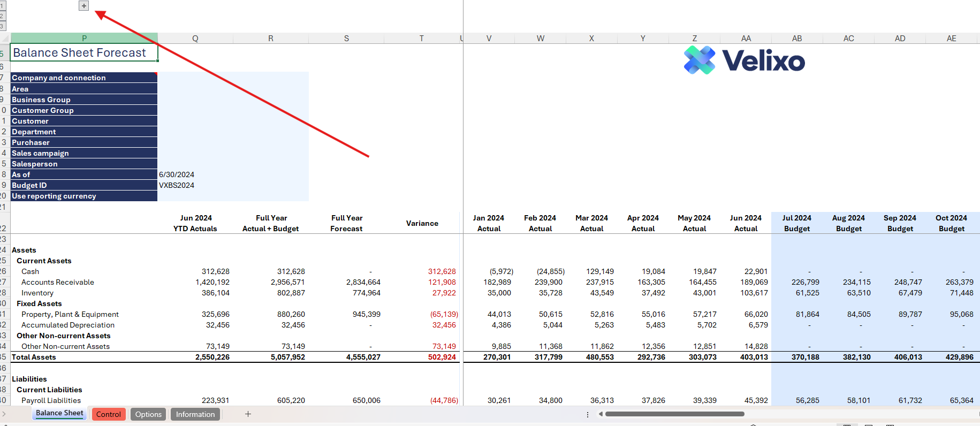
Task: Select the Balance Sheet Forecast title cell
Action: click(x=84, y=53)
